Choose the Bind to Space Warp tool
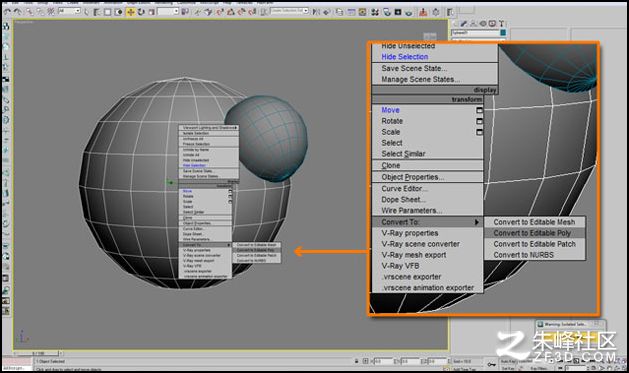629x373 pixels. point(51,12)
